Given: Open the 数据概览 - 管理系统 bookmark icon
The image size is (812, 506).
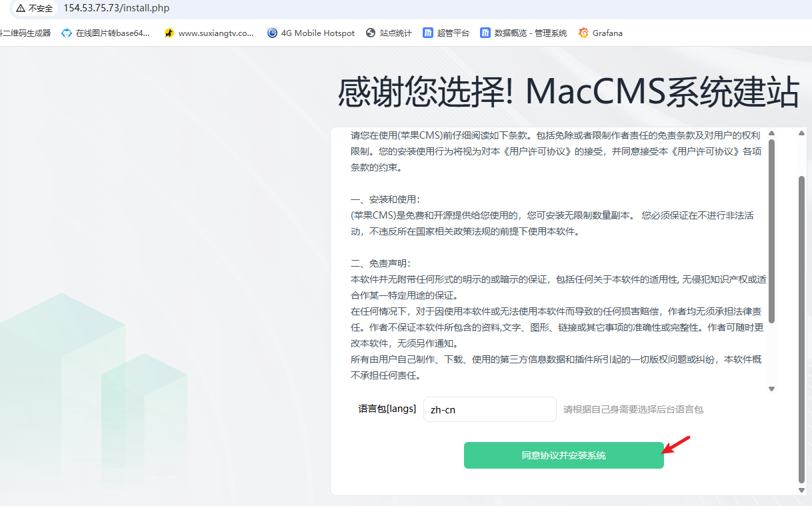Looking at the screenshot, I should [x=485, y=33].
